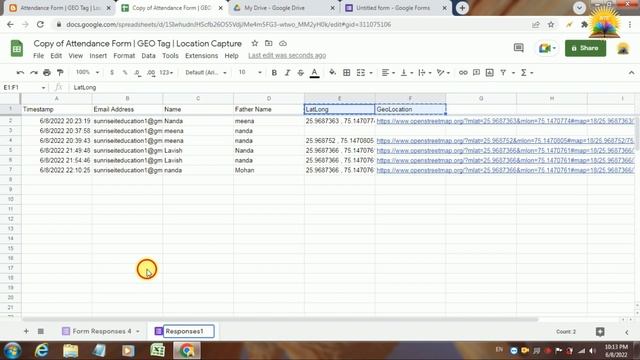Open comment history icon
640x360 pixels.
pos(518,48)
